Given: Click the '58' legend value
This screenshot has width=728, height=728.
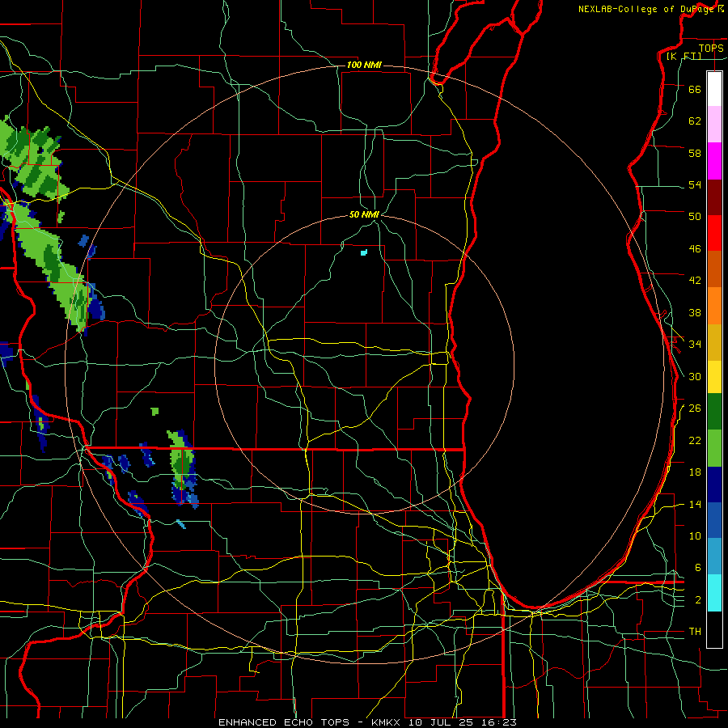Looking at the screenshot, I should [695, 153].
